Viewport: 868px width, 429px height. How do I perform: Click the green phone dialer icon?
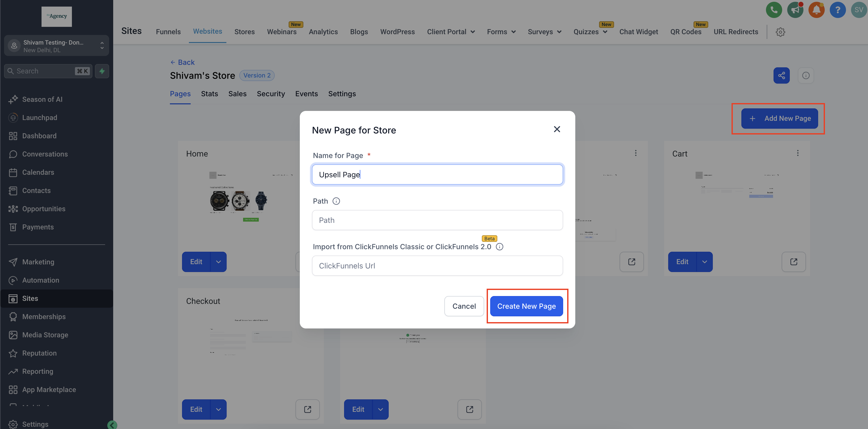774,10
